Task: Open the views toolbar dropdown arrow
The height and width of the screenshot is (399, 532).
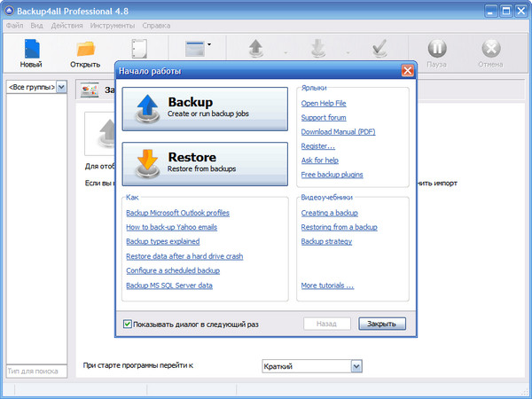Action: point(209,44)
